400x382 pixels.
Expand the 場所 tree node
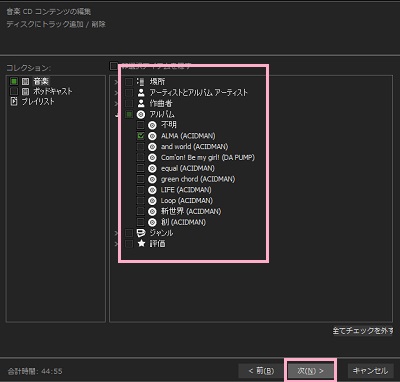point(116,82)
